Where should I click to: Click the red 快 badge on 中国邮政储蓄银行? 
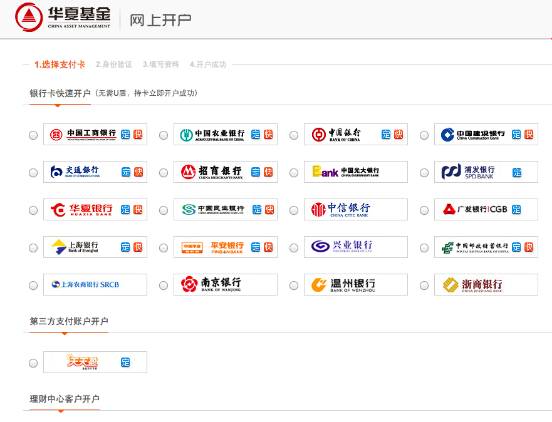(x=529, y=247)
